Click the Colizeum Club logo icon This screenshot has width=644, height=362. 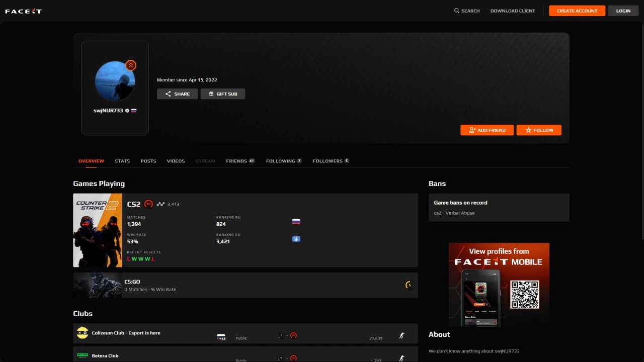click(x=83, y=333)
